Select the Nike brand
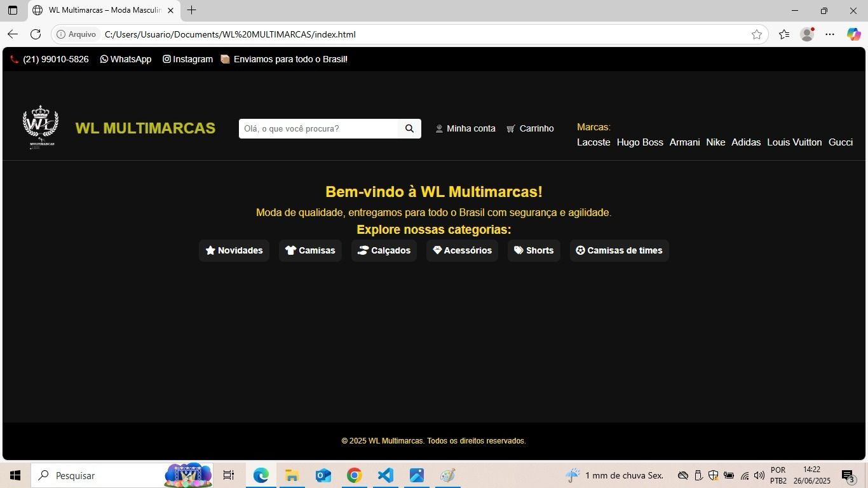868x488 pixels. 715,142
